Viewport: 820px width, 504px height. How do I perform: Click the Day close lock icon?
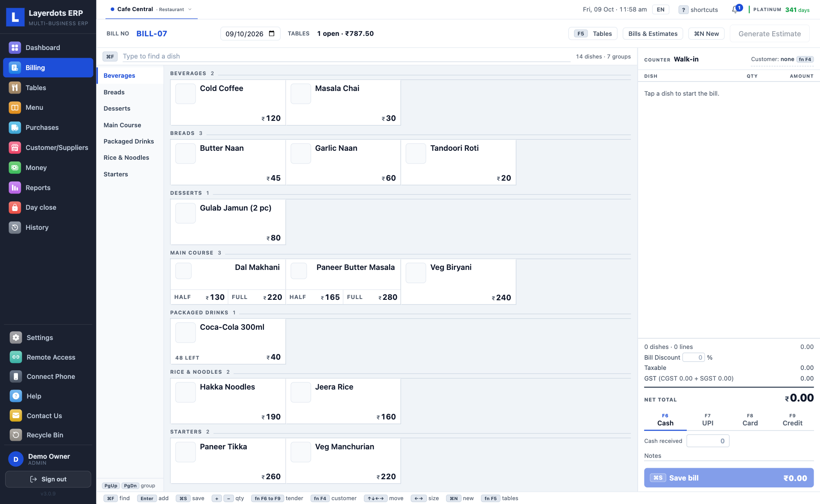15,208
